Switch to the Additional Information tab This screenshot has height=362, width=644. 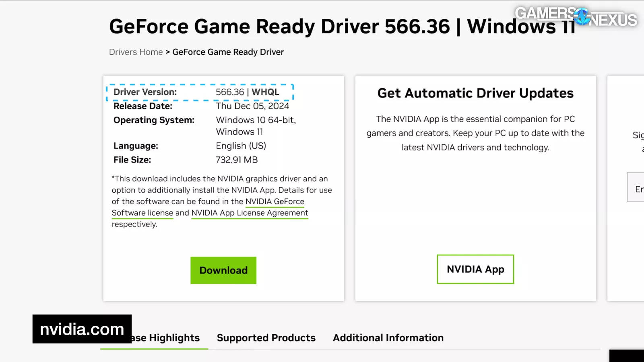point(388,338)
